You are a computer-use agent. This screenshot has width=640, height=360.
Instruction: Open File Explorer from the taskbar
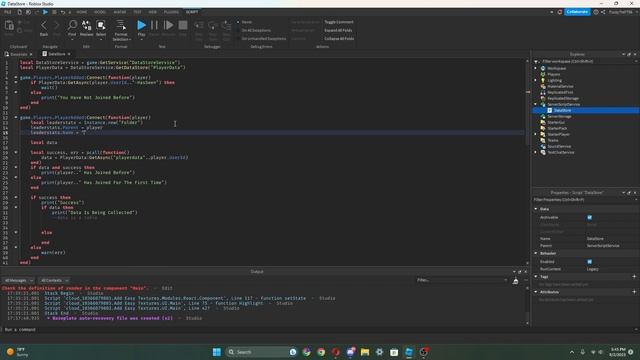point(364,352)
